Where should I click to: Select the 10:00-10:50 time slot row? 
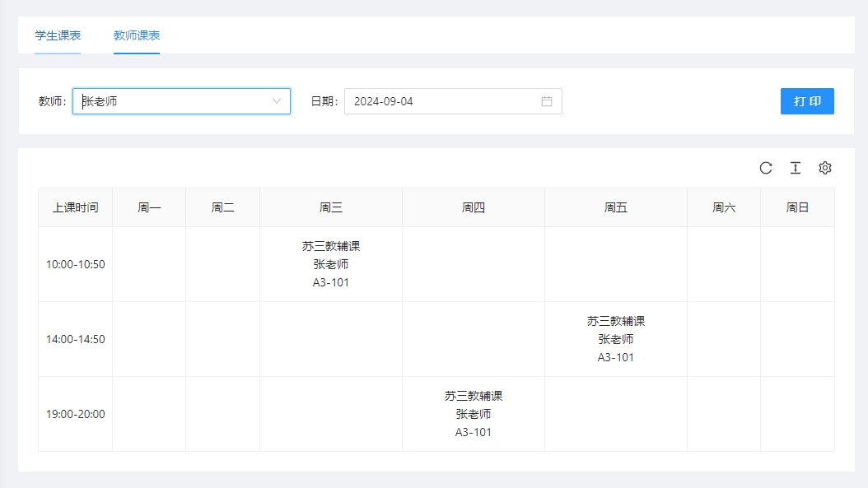pyautogui.click(x=76, y=264)
